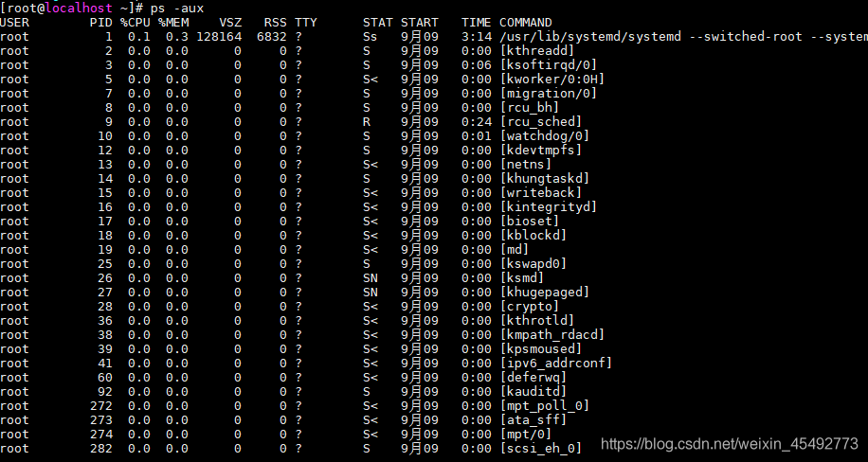868x462 pixels.
Task: Open the blog.csdn.net watermark link
Action: click(730, 443)
